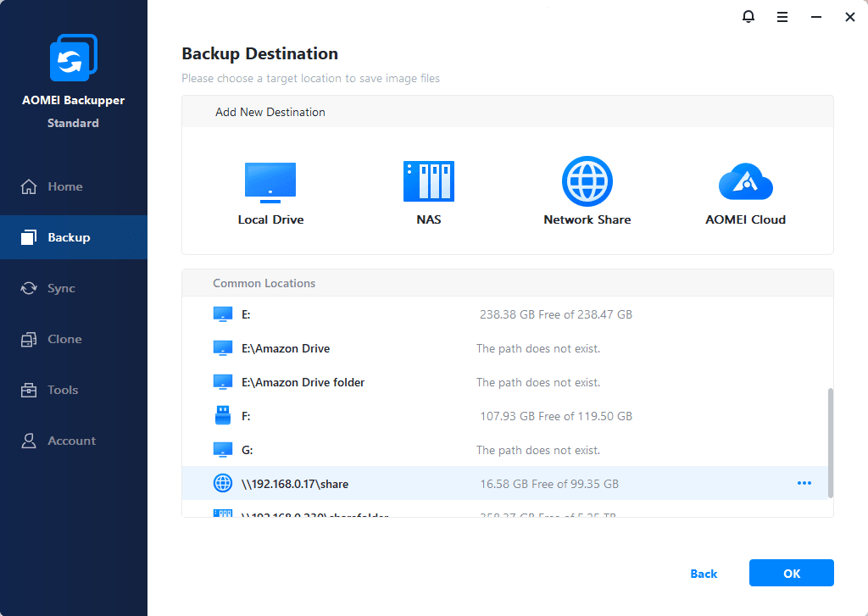This screenshot has height=616, width=868.
Task: Choose the NAS destination icon
Action: 428,181
